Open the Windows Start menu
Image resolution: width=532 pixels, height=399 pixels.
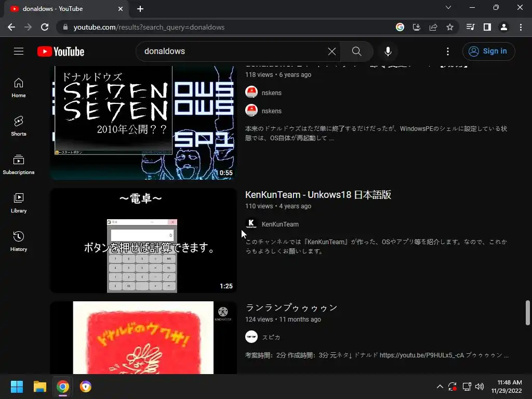point(17,387)
